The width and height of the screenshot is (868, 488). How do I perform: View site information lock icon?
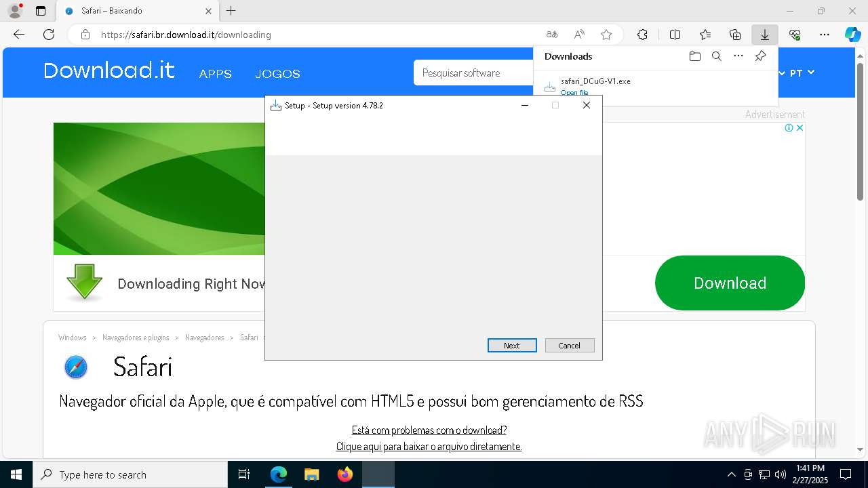(85, 35)
